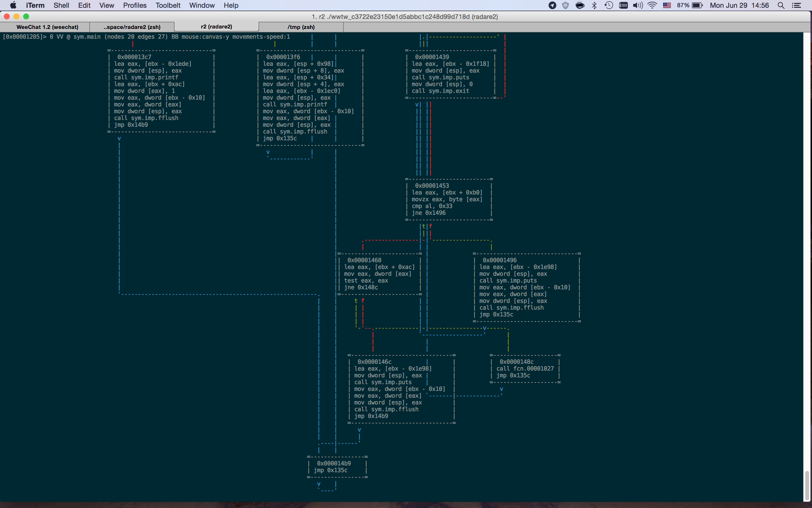Click the green zoom button of iTerm window
Screen dimensions: 812x508
click(x=26, y=16)
